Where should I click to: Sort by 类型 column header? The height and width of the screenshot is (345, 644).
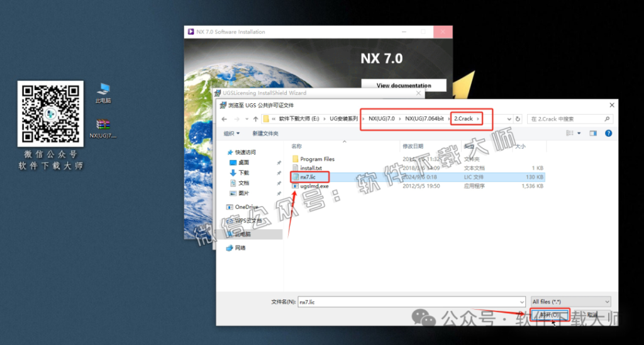pyautogui.click(x=469, y=146)
